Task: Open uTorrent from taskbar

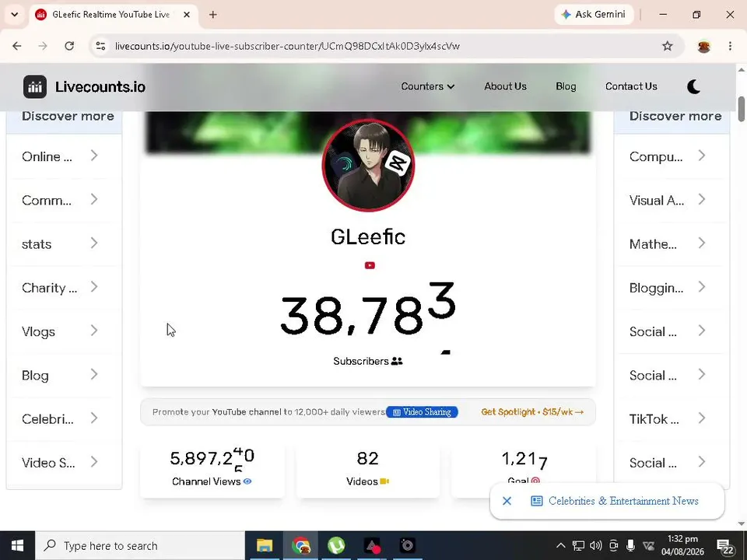Action: pos(336,546)
